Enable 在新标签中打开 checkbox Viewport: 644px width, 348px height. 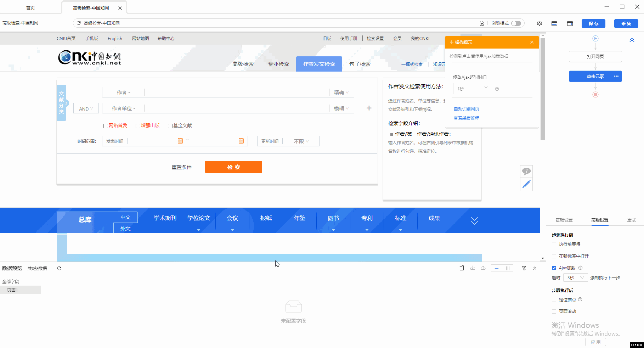[554, 256]
